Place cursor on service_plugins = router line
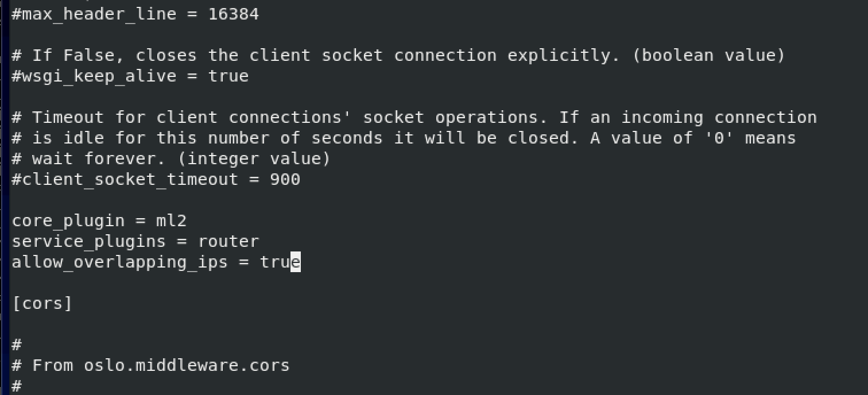Viewport: 868px width, 395px height. 135,242
